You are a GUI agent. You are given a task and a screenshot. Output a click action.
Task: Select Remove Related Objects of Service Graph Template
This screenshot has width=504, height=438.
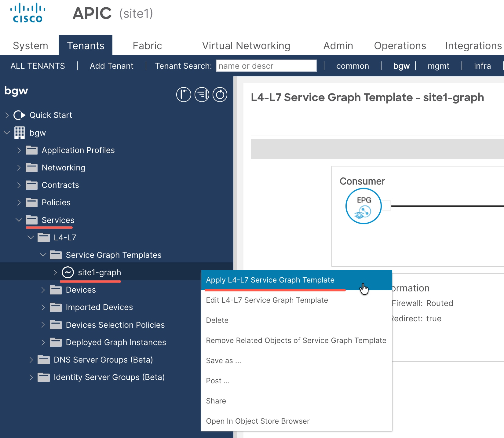(x=297, y=341)
